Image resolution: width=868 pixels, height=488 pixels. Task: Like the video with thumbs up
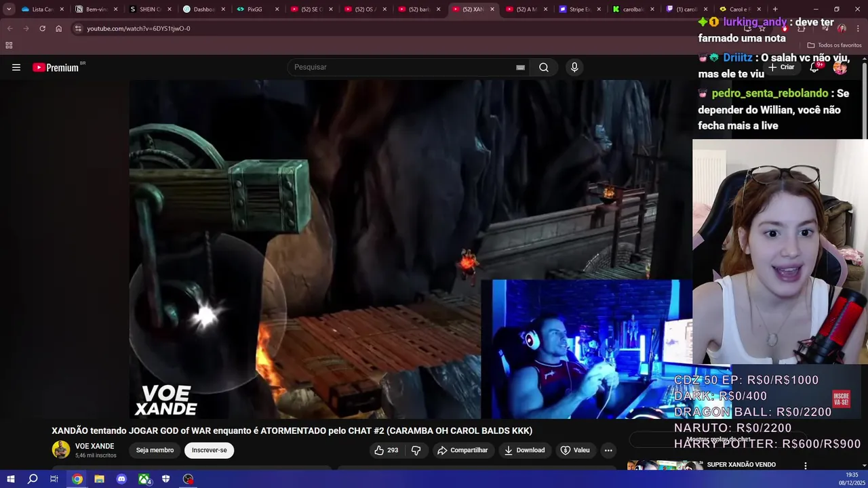coord(387,450)
